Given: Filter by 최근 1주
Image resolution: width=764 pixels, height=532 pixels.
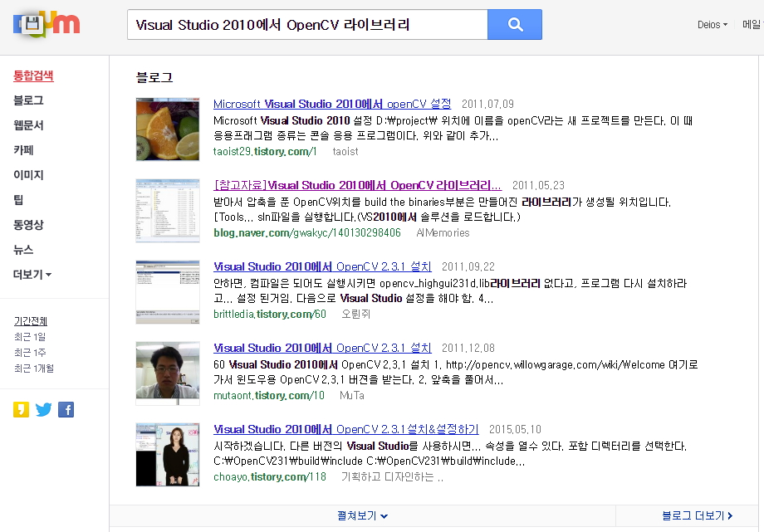Looking at the screenshot, I should click(30, 352).
